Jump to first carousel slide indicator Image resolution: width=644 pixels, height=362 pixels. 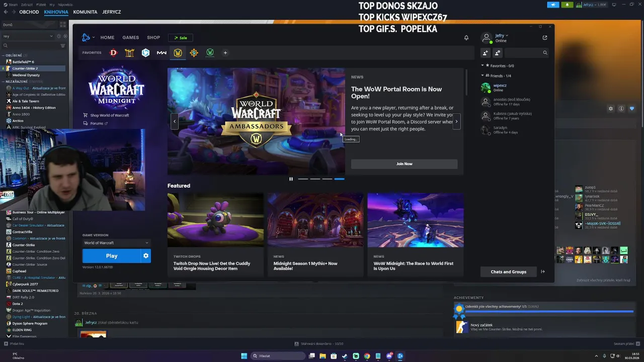click(303, 179)
